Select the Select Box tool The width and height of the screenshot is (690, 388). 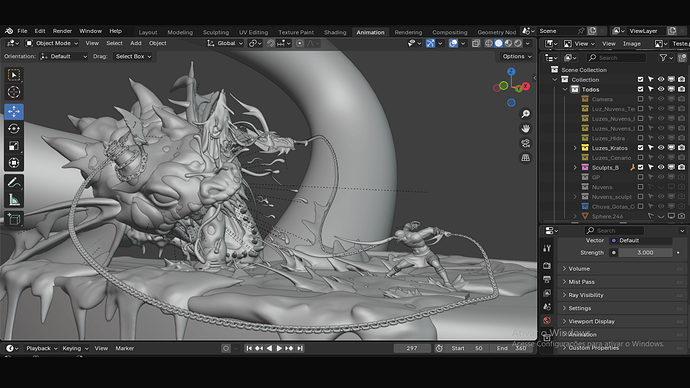tap(14, 75)
